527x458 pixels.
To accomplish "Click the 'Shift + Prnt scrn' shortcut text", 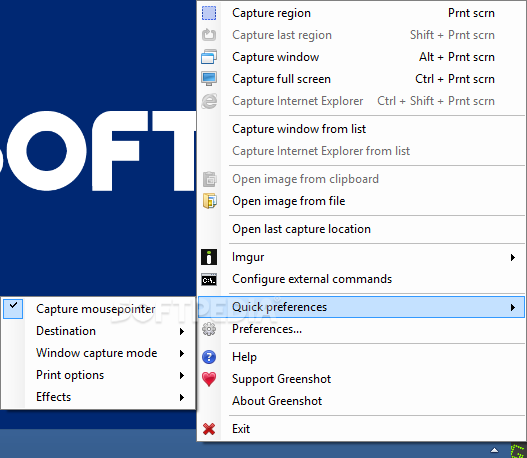I will 452,35.
